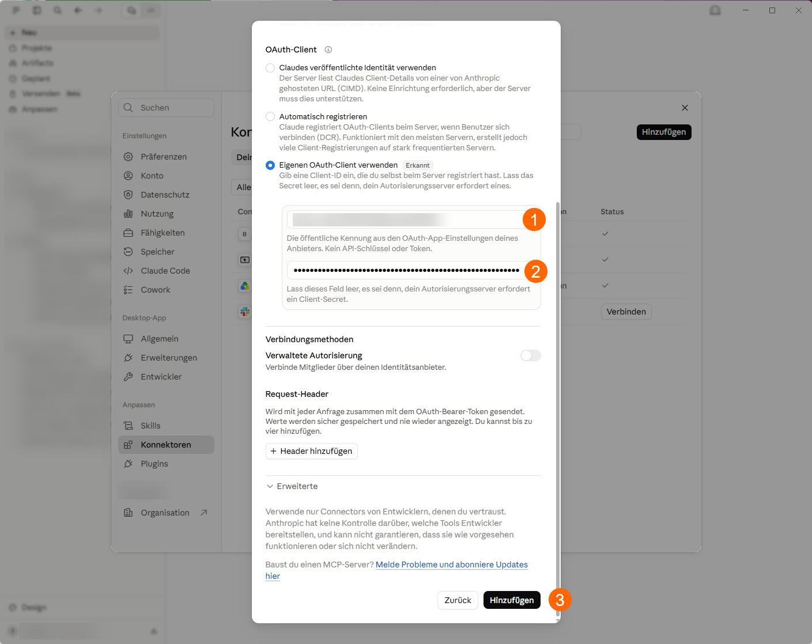Click the Zurück button
Image resolution: width=812 pixels, height=644 pixels.
[458, 600]
